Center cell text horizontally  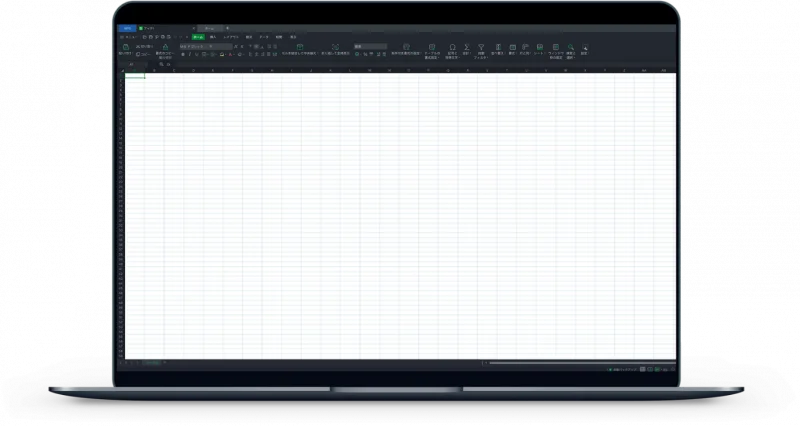point(257,54)
